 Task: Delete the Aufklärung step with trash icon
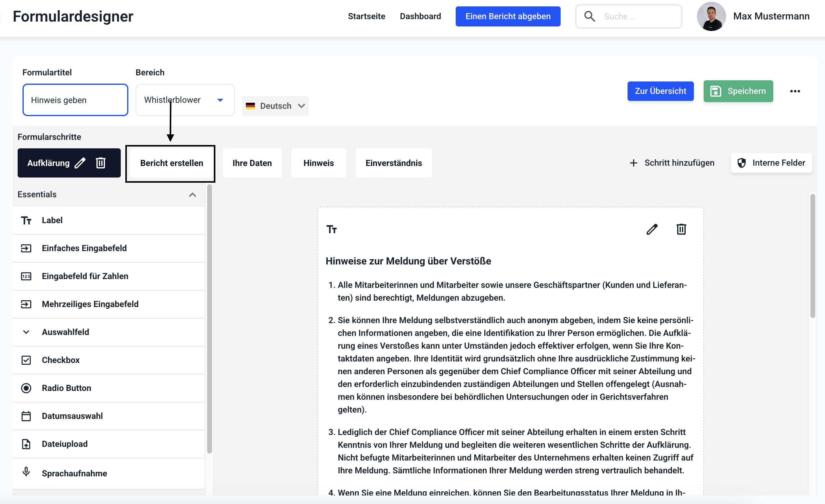point(101,163)
